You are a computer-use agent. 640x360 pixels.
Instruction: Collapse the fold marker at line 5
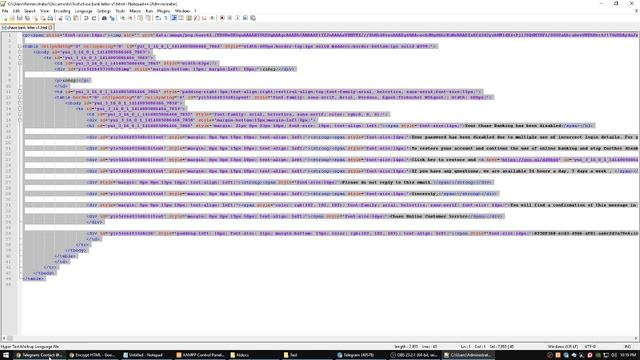click(20, 58)
